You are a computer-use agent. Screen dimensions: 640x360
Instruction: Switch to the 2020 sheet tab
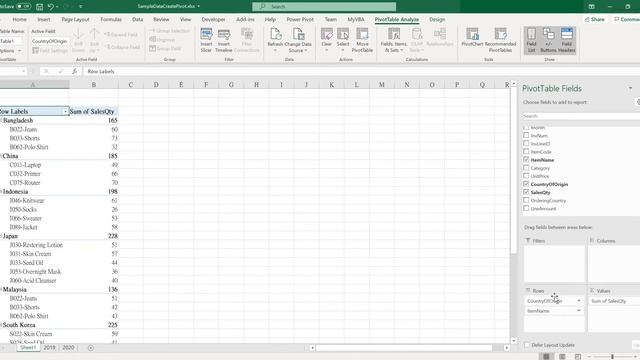click(x=68, y=348)
